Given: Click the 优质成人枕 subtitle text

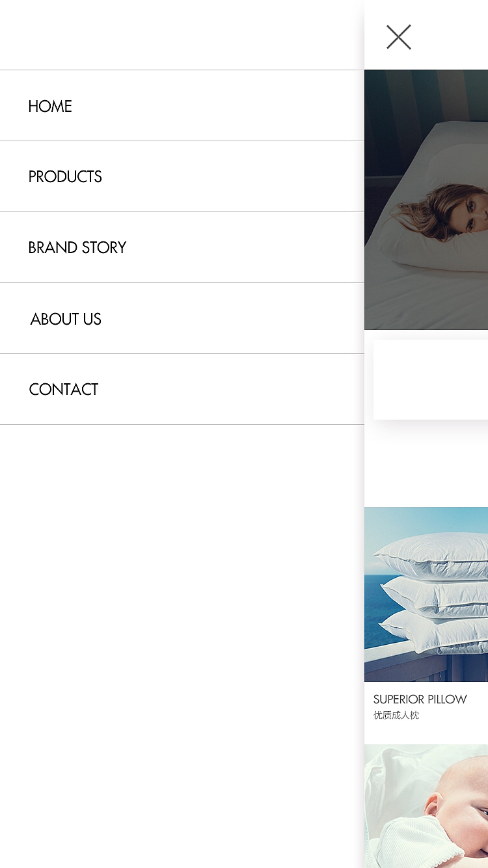Looking at the screenshot, I should pos(396,715).
